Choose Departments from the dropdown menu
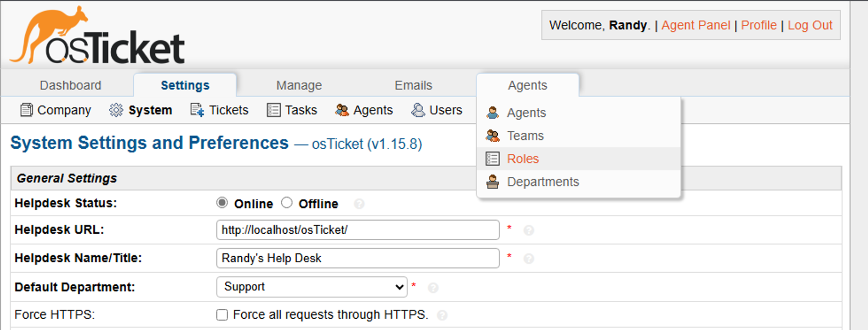 tap(578, 182)
